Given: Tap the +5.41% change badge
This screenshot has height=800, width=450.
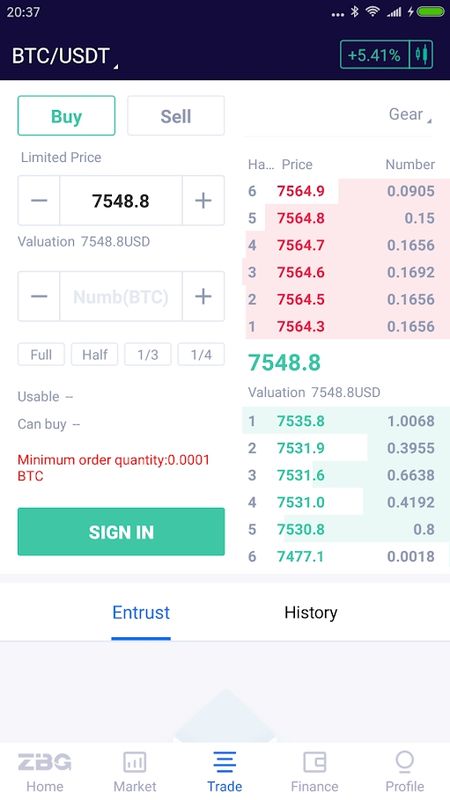Looking at the screenshot, I should 374,55.
